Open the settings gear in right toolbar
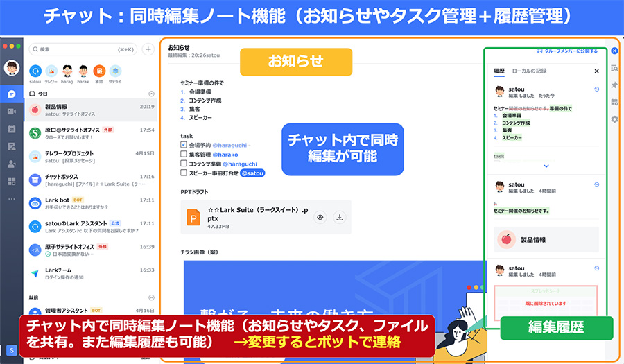 click(x=614, y=119)
